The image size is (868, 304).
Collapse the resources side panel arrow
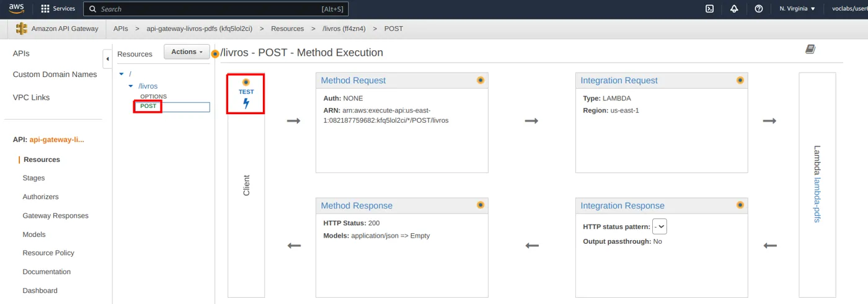[107, 59]
